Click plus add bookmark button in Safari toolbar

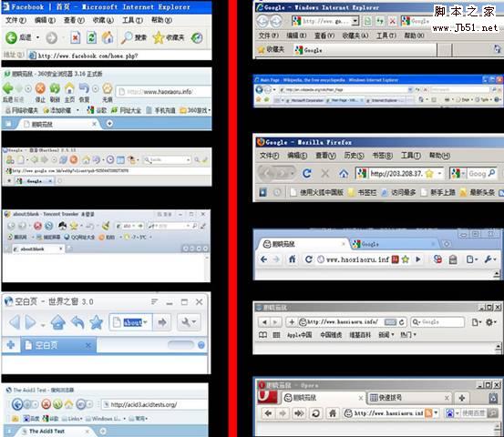tap(292, 321)
